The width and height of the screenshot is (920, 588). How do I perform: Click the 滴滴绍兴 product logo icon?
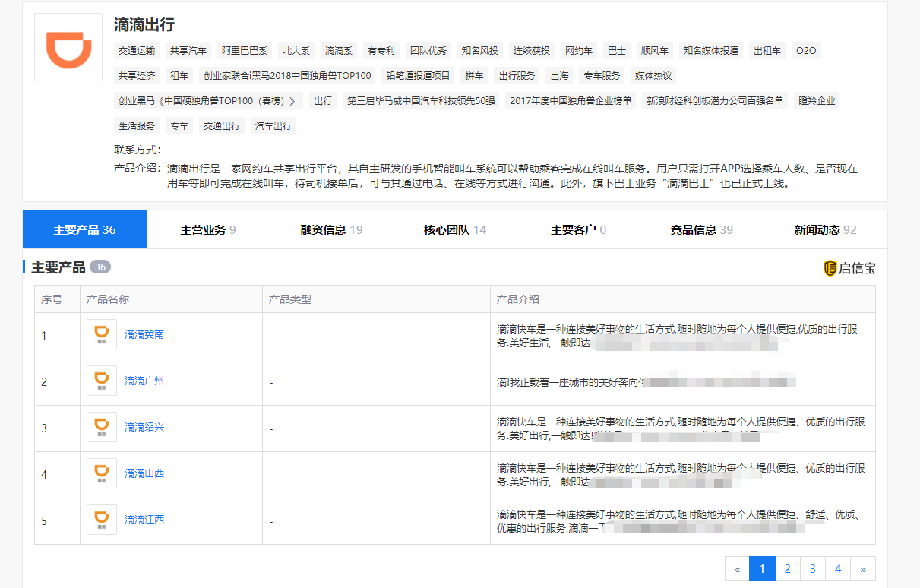102,427
